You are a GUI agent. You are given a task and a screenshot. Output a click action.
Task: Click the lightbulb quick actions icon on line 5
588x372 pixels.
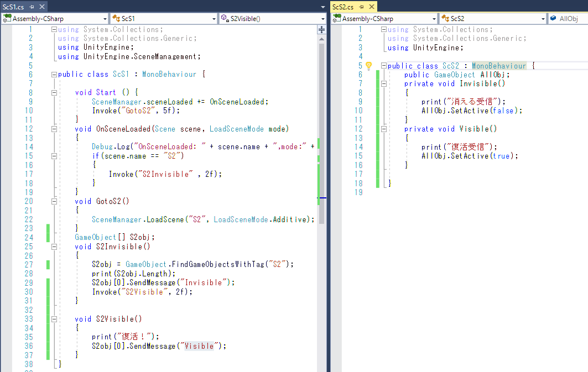click(x=368, y=66)
